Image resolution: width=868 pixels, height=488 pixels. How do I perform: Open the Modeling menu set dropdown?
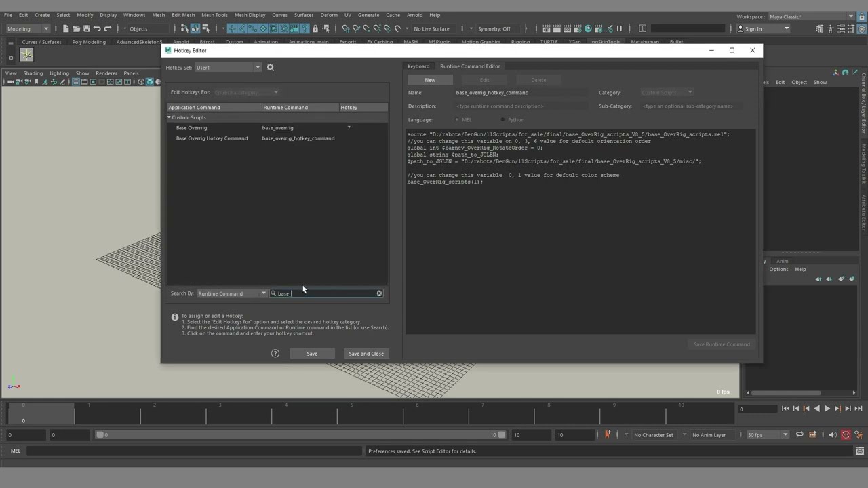(x=28, y=28)
